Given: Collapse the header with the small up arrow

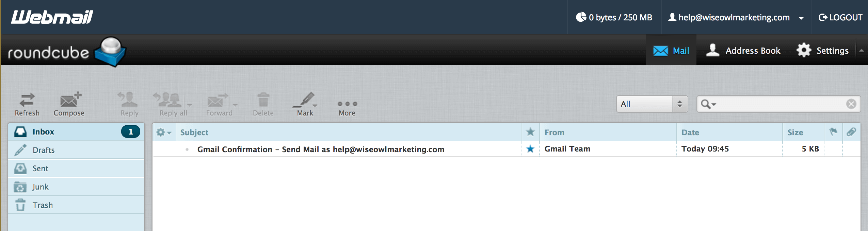Looking at the screenshot, I should 862,50.
